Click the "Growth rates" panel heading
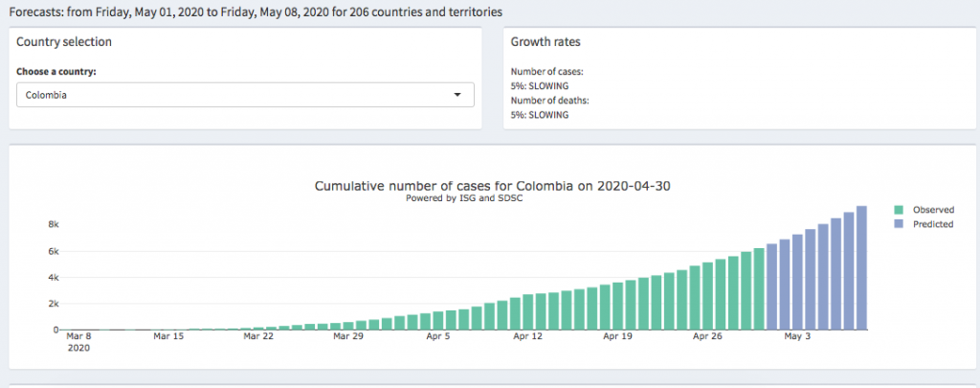This screenshot has width=980, height=388. [545, 42]
